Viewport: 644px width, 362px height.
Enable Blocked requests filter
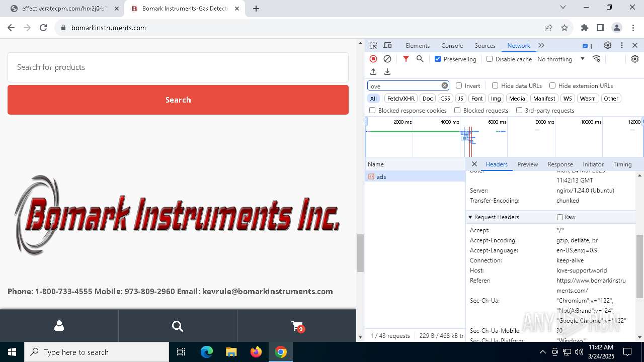pyautogui.click(x=457, y=110)
